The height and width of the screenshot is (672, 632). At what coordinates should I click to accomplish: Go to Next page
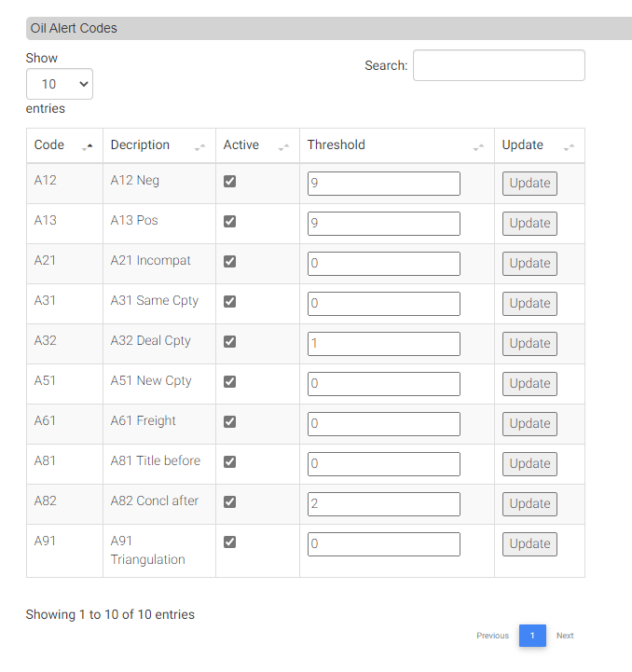[x=565, y=636]
